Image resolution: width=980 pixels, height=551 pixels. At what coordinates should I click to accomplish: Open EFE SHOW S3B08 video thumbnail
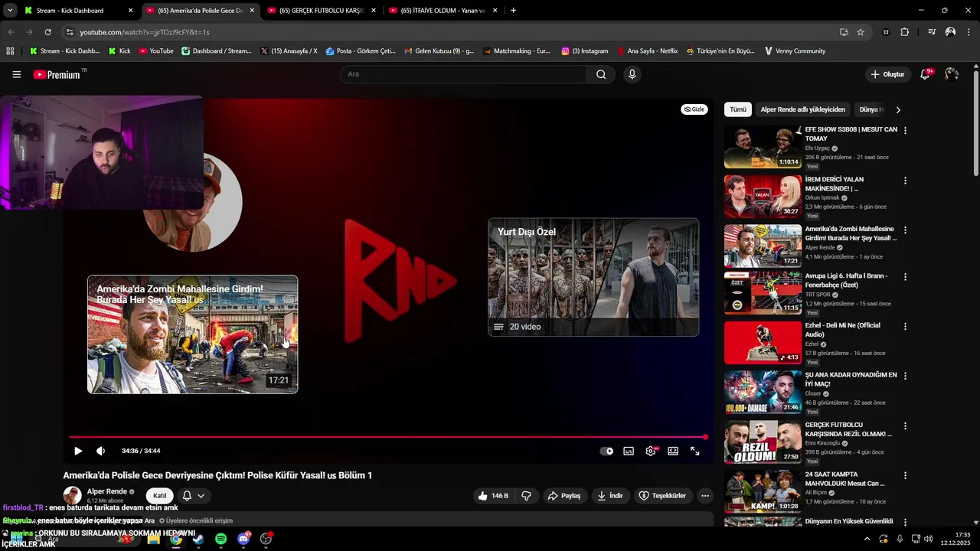(763, 147)
